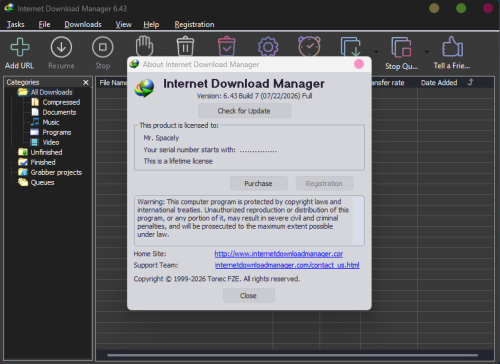Open the Home Site link
The height and width of the screenshot is (364, 500).
(x=279, y=254)
